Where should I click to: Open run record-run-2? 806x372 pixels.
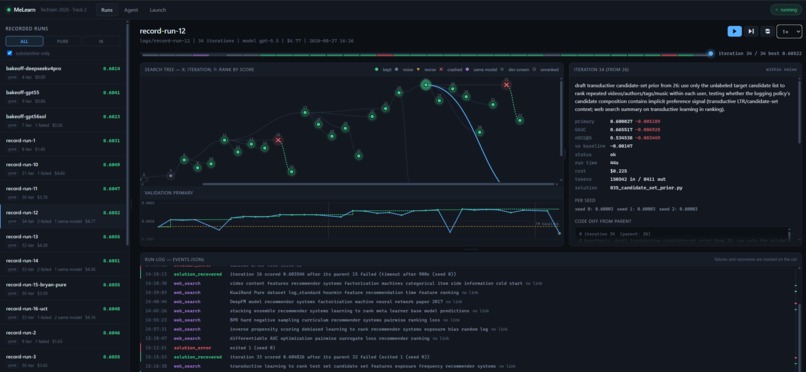pos(63,337)
